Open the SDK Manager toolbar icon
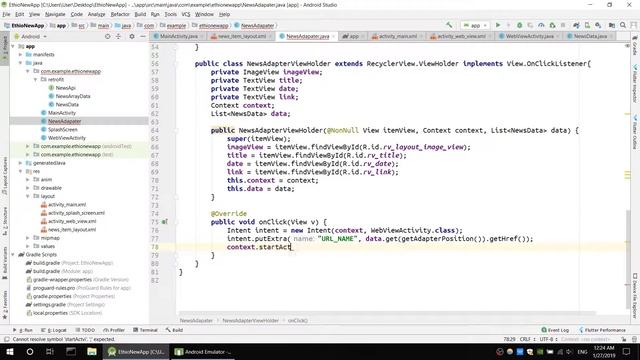The image size is (640, 360). [598, 25]
